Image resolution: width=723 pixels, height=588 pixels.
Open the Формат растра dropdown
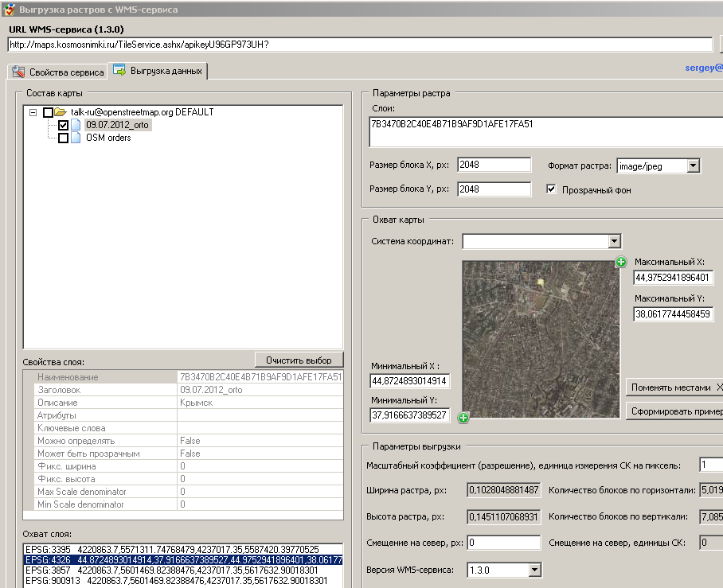693,165
